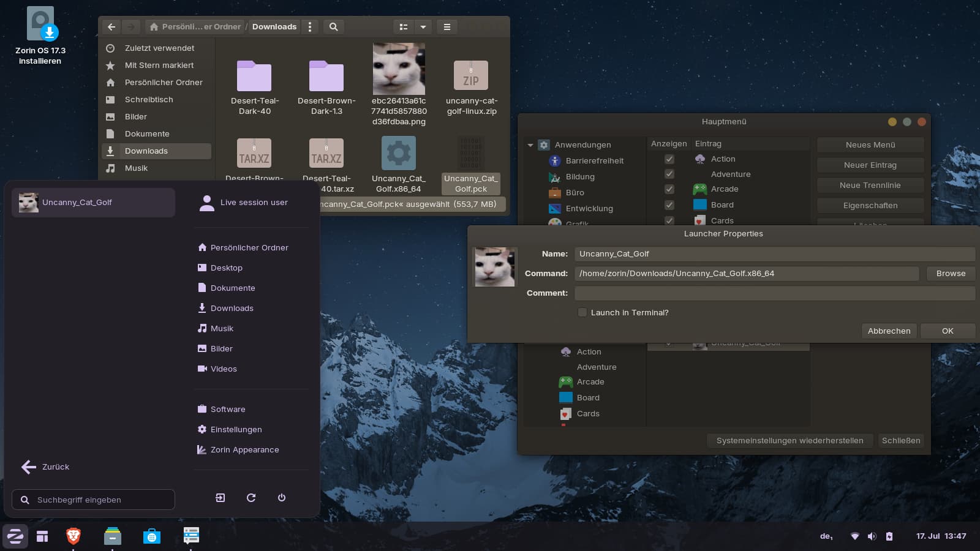Collapse the Anwendungen tree node
Viewport: 980px width, 551px height.
[x=530, y=145]
